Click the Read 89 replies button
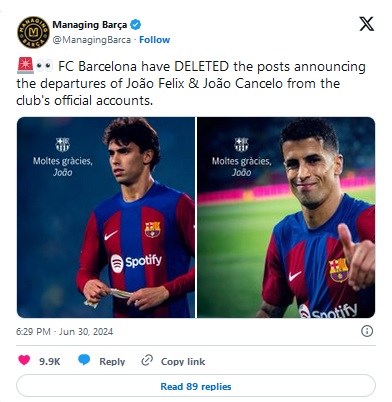Viewport: 392px width, 402px height. [x=196, y=386]
